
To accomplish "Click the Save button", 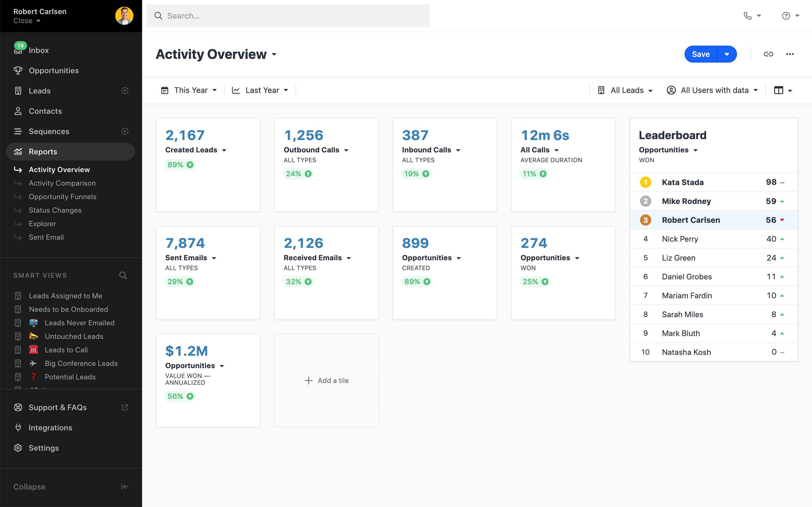I will (x=701, y=54).
